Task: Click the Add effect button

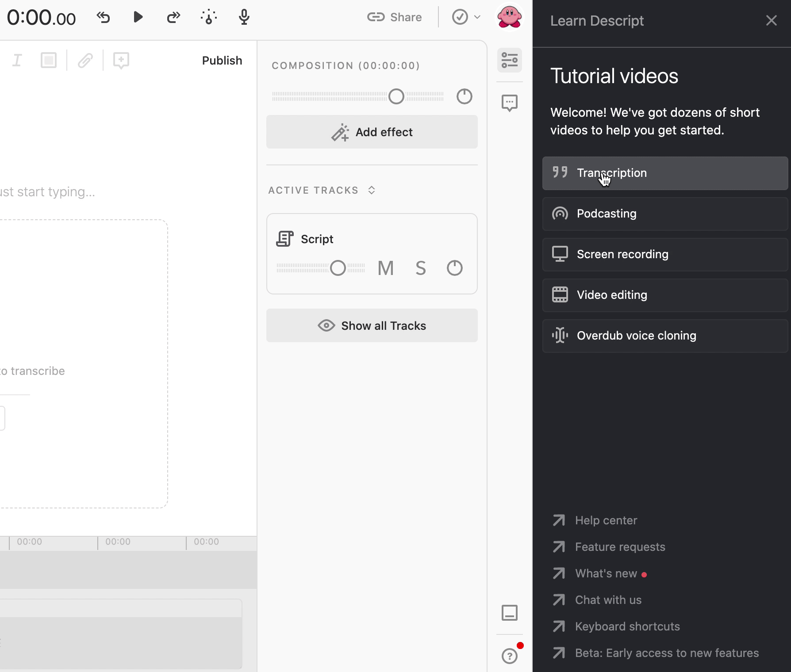Action: [372, 132]
